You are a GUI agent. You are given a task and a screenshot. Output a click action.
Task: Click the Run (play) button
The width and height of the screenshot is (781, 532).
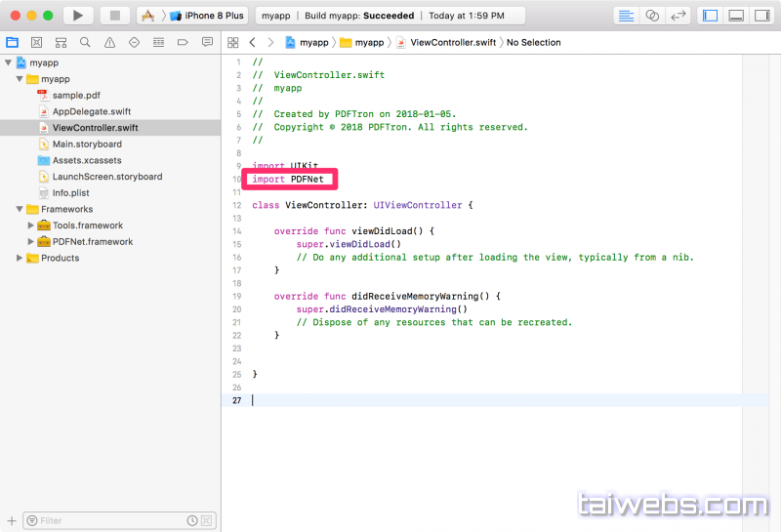pyautogui.click(x=78, y=16)
